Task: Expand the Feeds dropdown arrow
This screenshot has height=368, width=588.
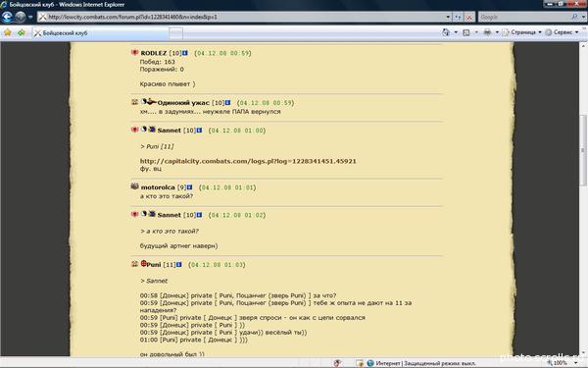Action: tap(476, 32)
